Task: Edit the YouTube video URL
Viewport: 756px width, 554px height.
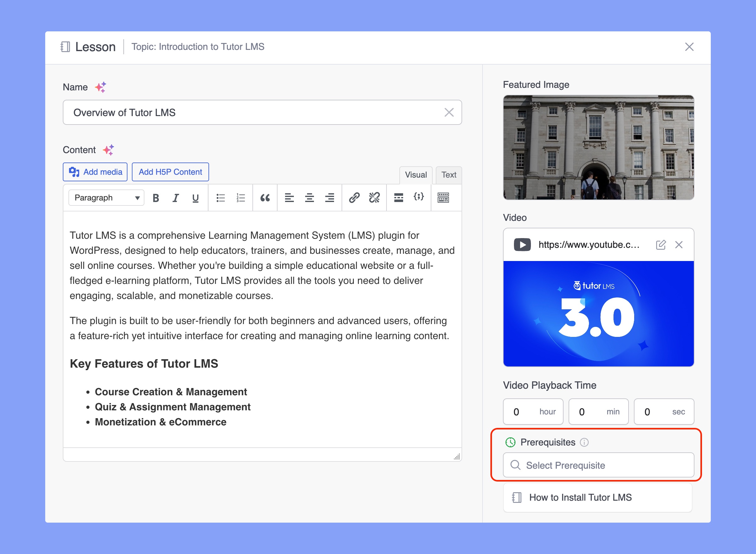Action: pyautogui.click(x=661, y=245)
